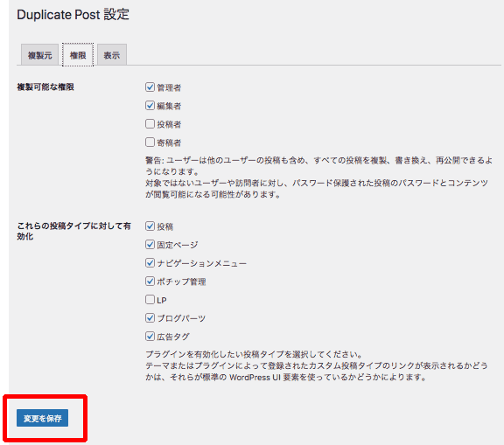Check the LP post type checkbox
Viewport: 504px width, 445px height.
point(150,300)
